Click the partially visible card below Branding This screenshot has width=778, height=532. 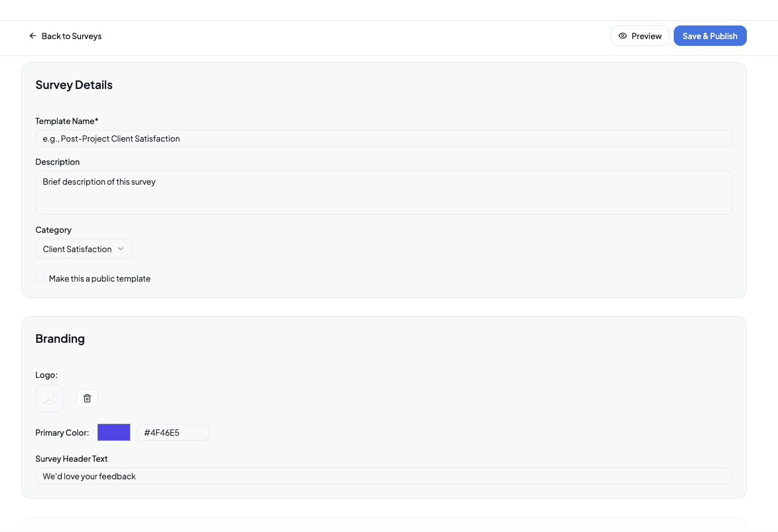point(384,526)
